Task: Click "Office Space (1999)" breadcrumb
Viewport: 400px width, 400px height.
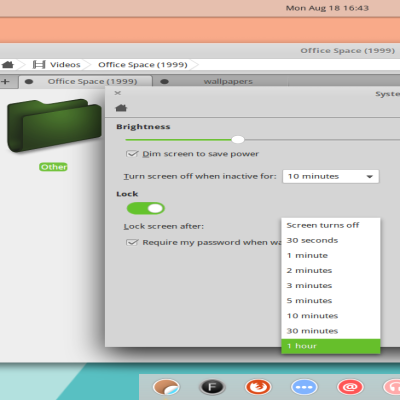Action: click(x=143, y=65)
